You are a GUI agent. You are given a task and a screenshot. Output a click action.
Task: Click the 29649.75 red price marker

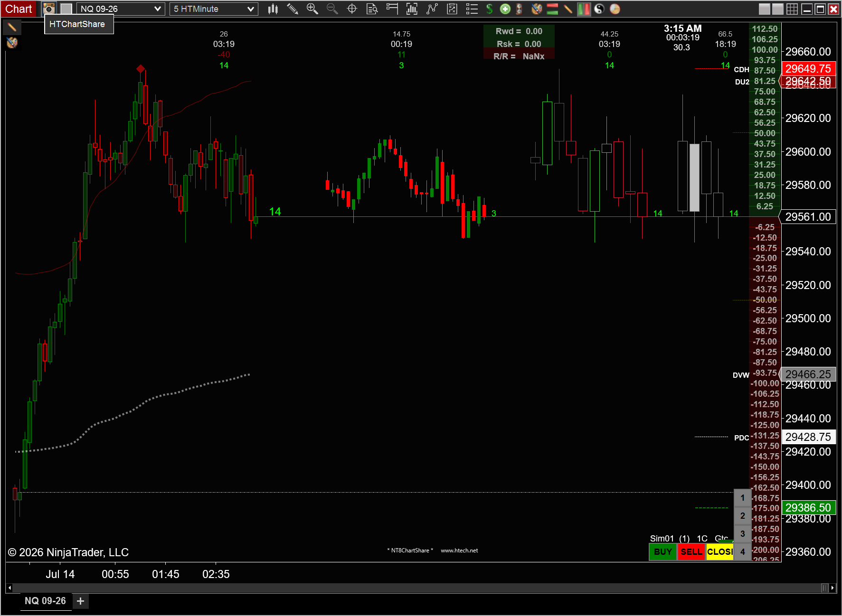(808, 69)
